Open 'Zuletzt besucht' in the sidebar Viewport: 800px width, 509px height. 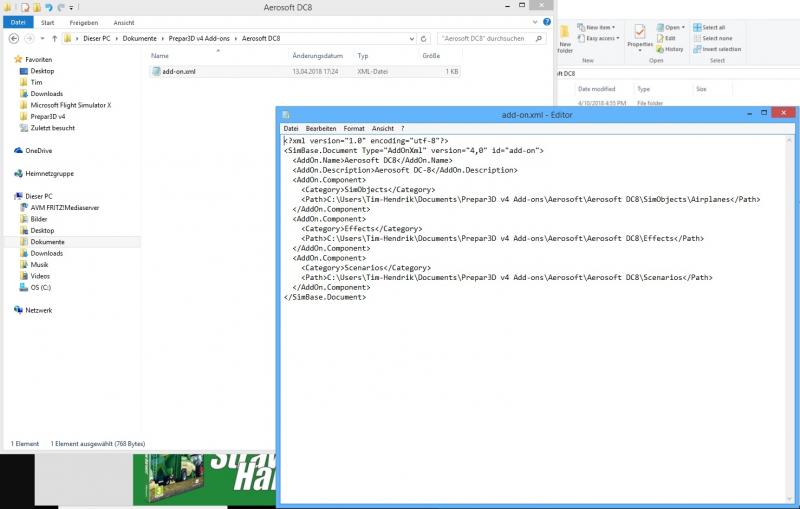[x=52, y=128]
